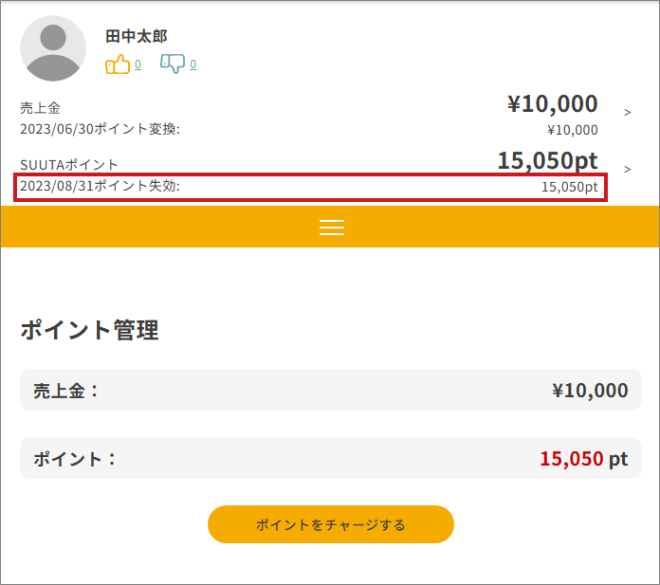The height and width of the screenshot is (585, 660).
Task: Click the SUUTAポイント label
Action: click(69, 165)
